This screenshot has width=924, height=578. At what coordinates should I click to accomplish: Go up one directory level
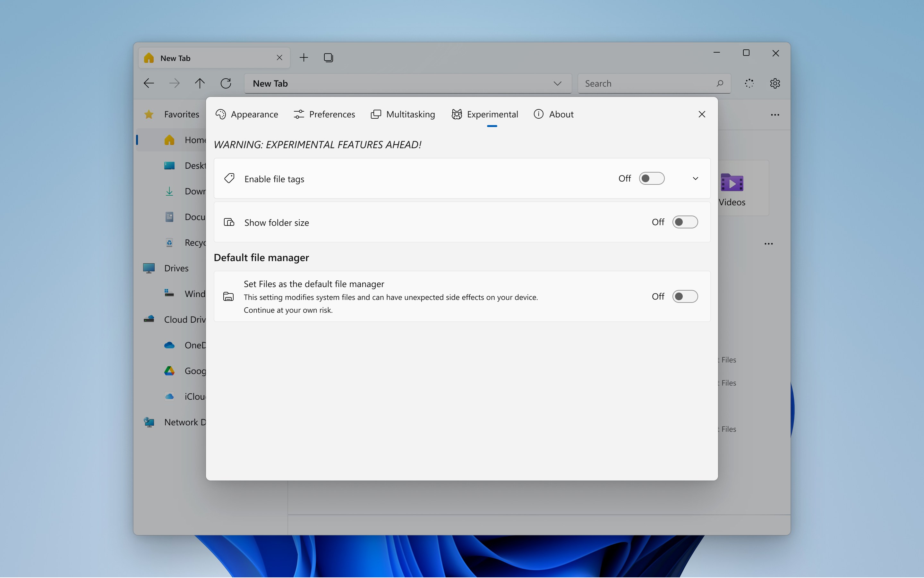[x=200, y=83]
